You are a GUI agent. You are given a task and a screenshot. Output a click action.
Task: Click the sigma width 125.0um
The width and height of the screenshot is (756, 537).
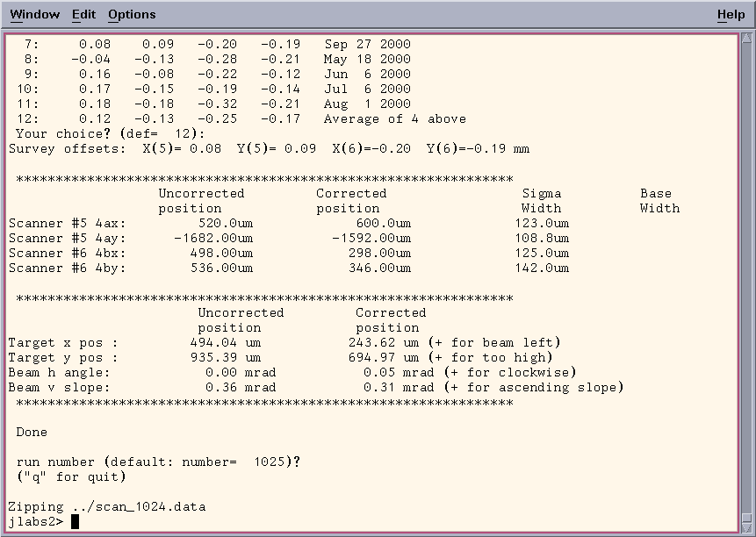click(542, 254)
